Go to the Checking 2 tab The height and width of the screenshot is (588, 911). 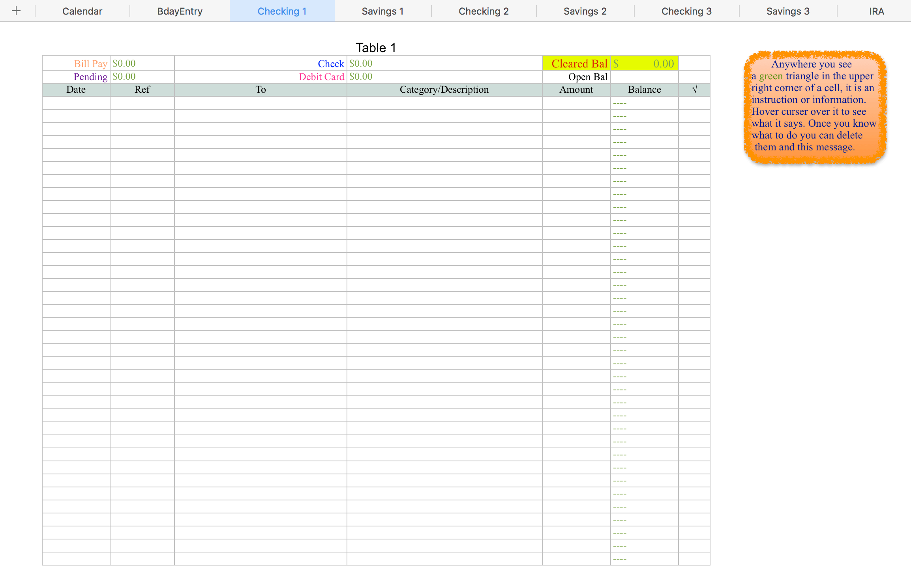pos(484,11)
